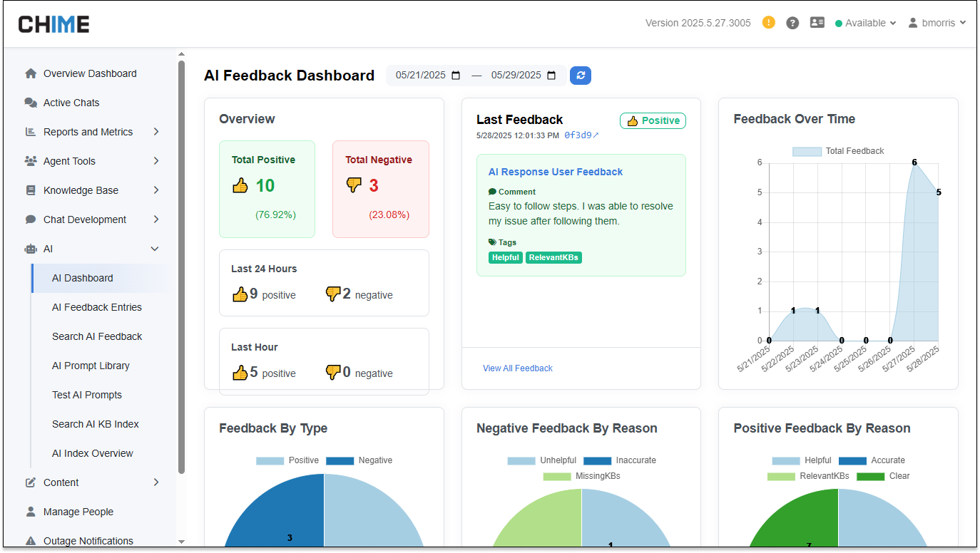The height and width of the screenshot is (553, 980).
Task: Expand Reports and Metrics chevron
Action: tap(156, 132)
